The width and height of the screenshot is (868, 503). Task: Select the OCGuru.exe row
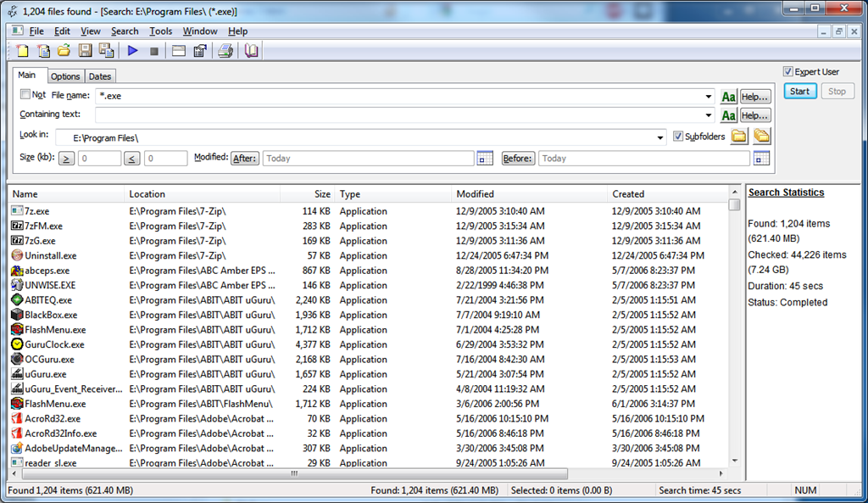(x=369, y=360)
